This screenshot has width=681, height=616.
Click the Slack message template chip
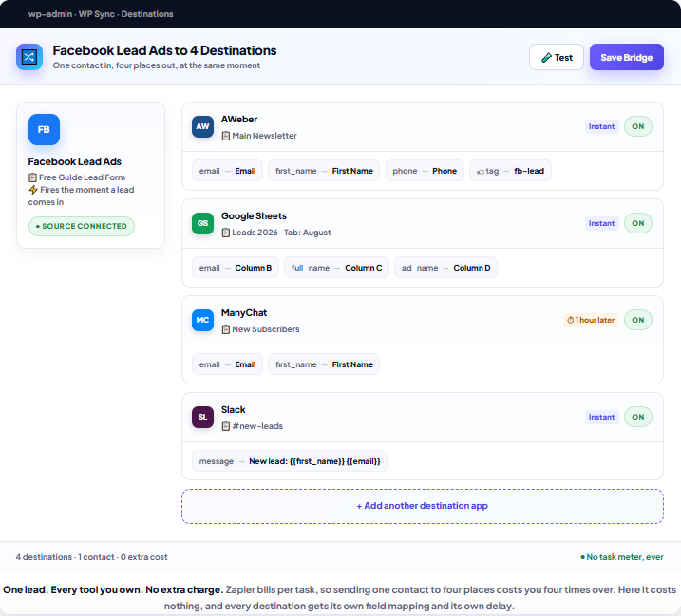pyautogui.click(x=290, y=461)
